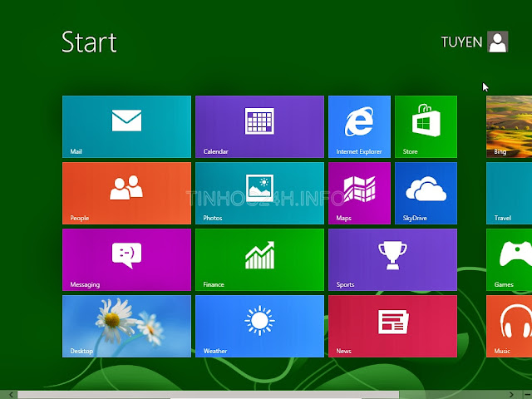Image resolution: width=532 pixels, height=399 pixels.
Task: Open the Sports tile
Action: (392, 259)
